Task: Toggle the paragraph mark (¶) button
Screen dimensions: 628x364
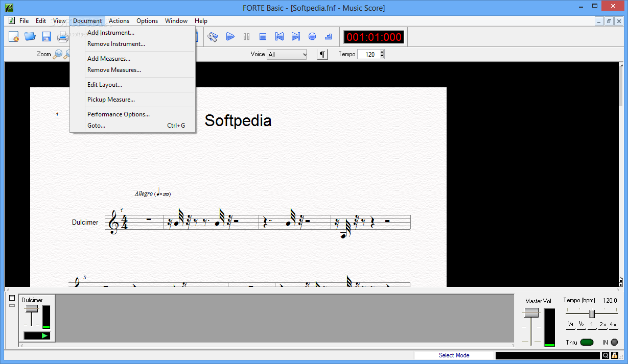Action: coord(322,54)
